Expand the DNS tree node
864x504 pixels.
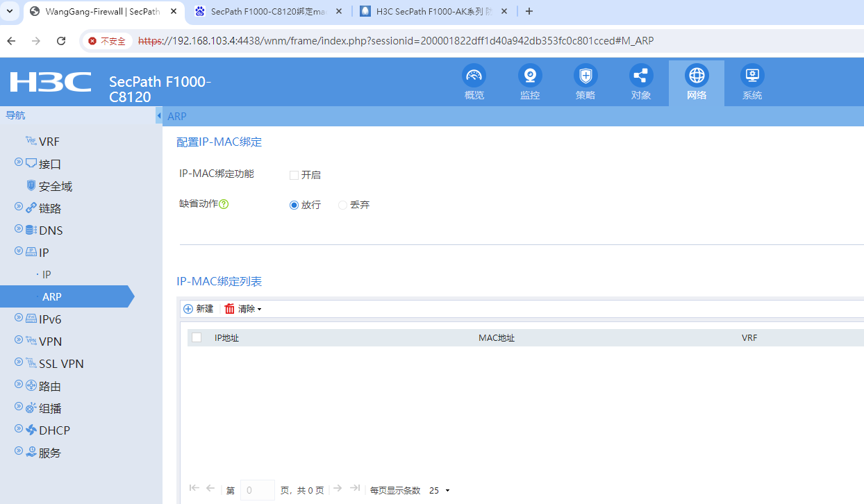(x=19, y=228)
